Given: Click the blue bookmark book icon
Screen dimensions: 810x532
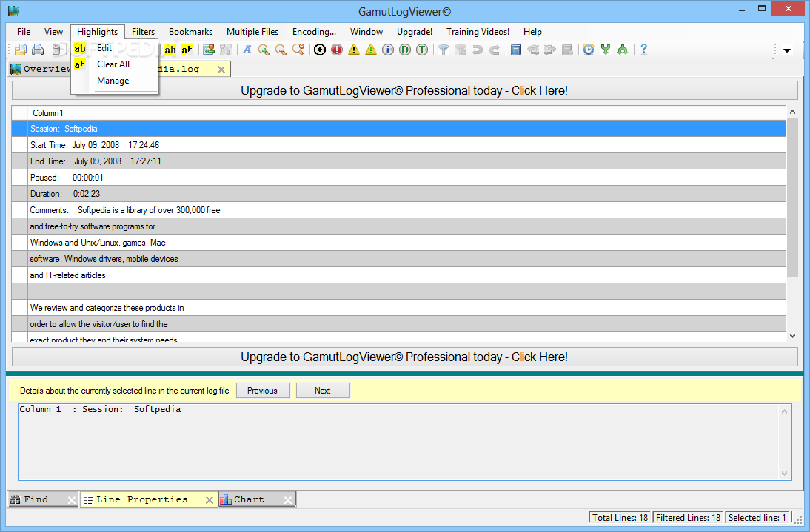Looking at the screenshot, I should click(x=515, y=50).
